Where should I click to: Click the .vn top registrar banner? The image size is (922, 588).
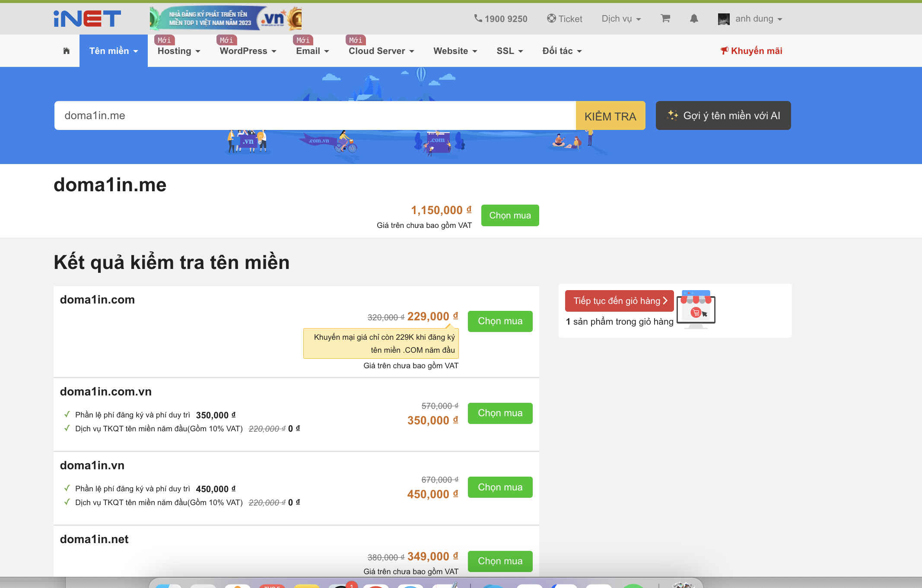click(226, 19)
